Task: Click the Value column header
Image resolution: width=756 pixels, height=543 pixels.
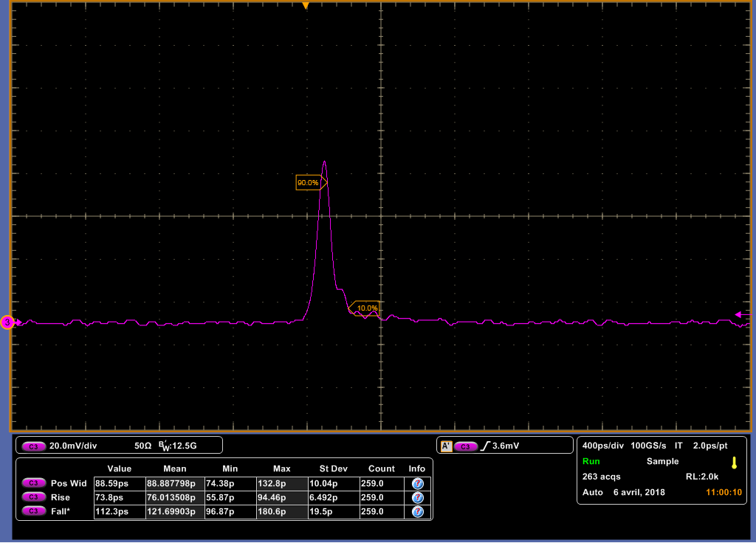Action: (119, 468)
